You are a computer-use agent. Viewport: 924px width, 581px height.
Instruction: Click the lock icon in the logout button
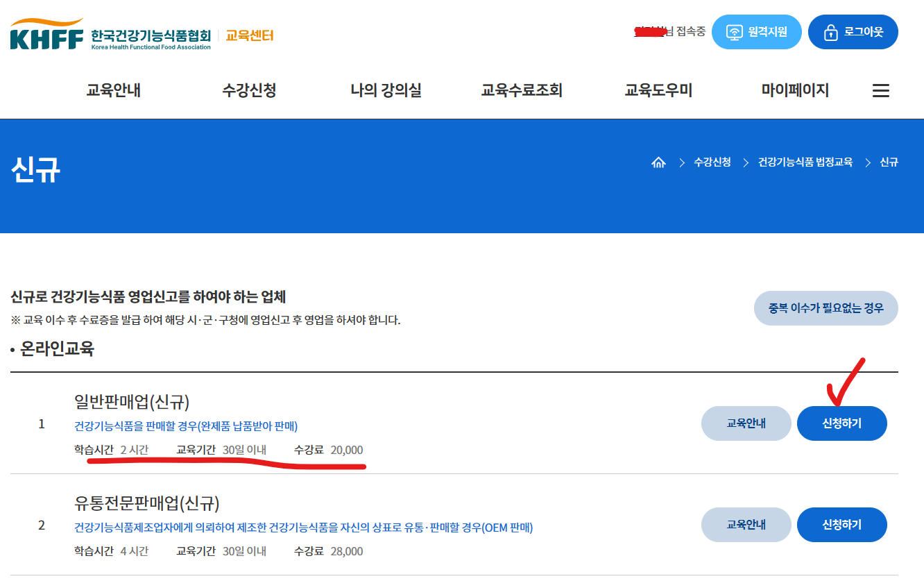pyautogui.click(x=832, y=31)
